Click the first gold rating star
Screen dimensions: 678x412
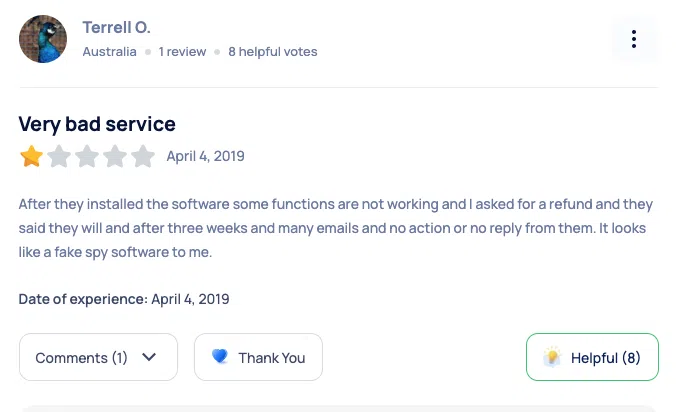31,156
